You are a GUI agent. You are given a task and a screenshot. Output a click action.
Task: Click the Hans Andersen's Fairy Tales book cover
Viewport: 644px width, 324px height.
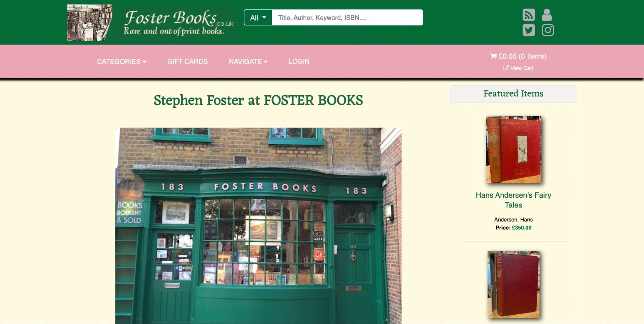[514, 150]
